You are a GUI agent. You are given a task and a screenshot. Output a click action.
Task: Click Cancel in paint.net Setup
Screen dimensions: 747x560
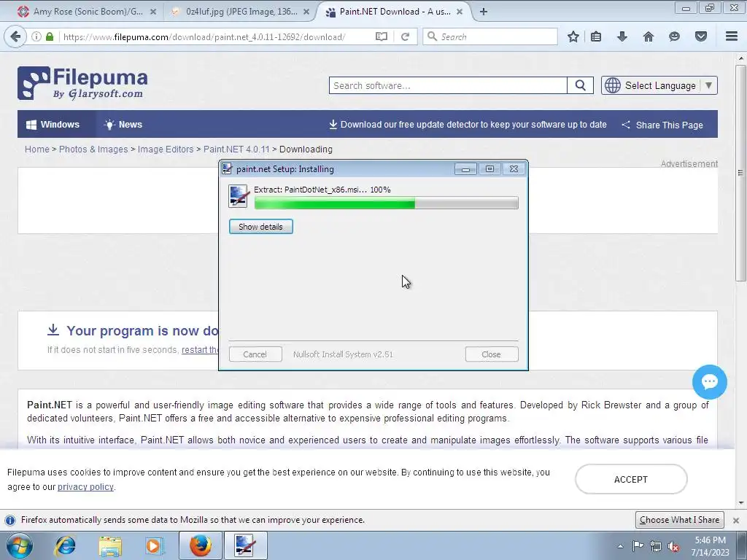click(255, 354)
